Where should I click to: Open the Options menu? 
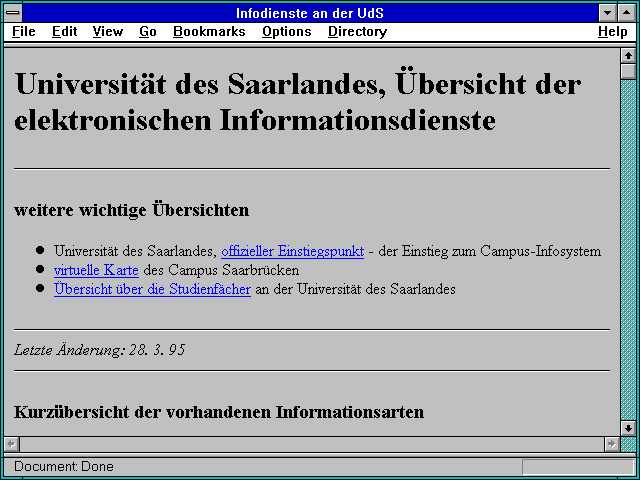click(x=287, y=32)
